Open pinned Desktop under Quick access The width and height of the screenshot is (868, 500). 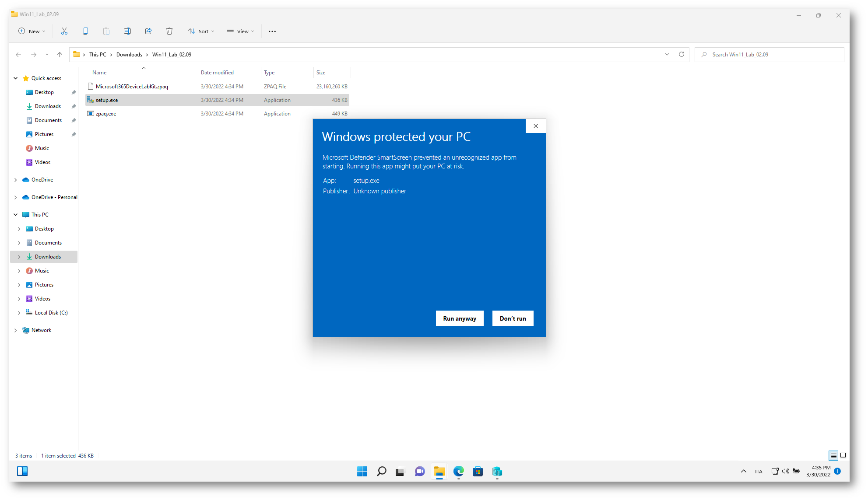(x=44, y=92)
